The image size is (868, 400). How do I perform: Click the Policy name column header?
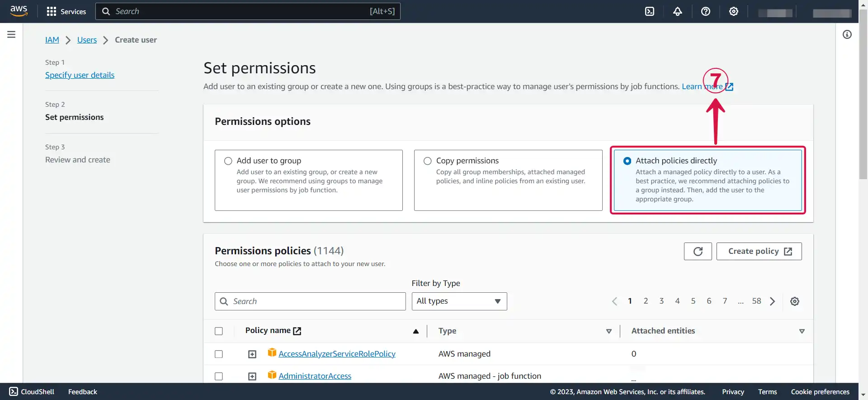tap(268, 330)
